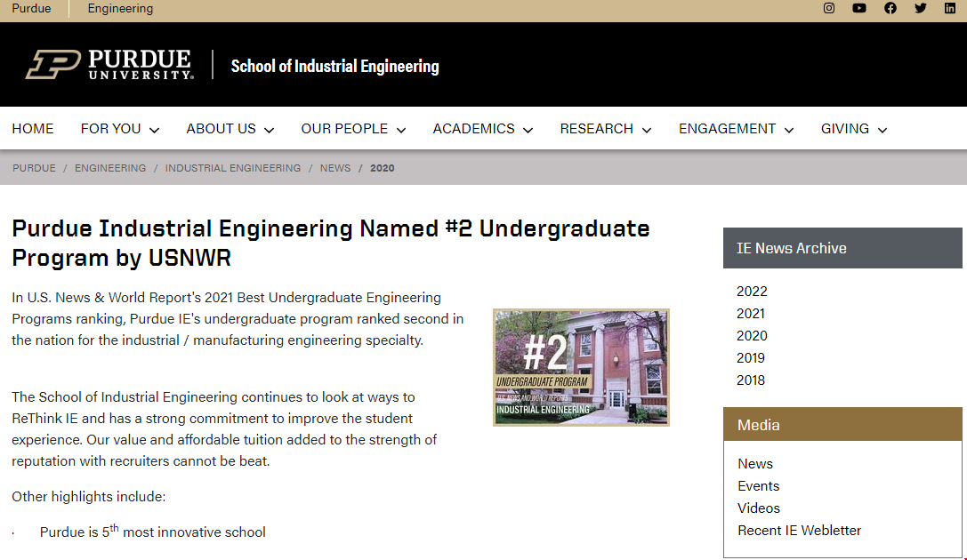Go to ENGINEERING breadcrumb
The width and height of the screenshot is (967, 560).
point(110,168)
